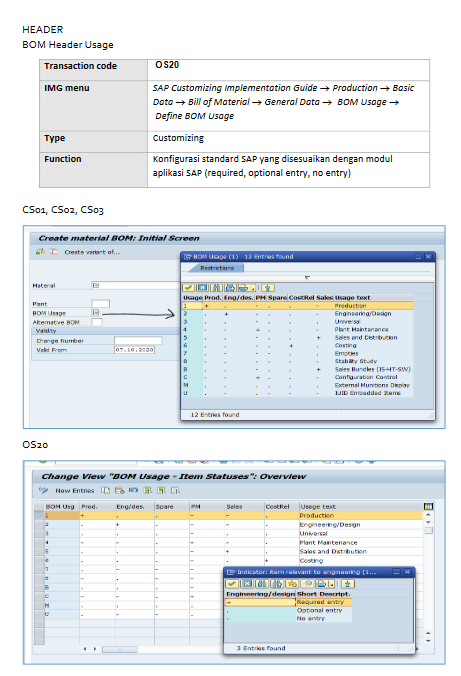This screenshot has width=461, height=676.
Task: Click help icon in Indicator popup toolbar
Action: click(x=307, y=584)
